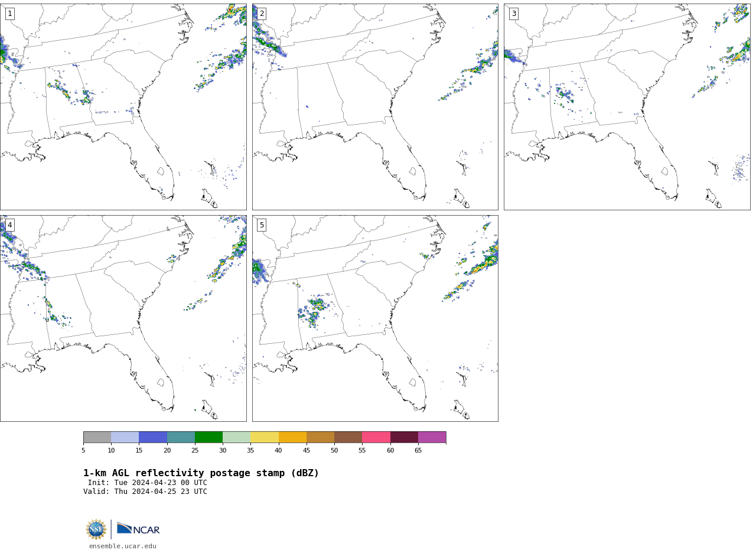The height and width of the screenshot is (553, 756).
Task: Open ensemble member 5 postage stamp map
Action: pyautogui.click(x=375, y=318)
